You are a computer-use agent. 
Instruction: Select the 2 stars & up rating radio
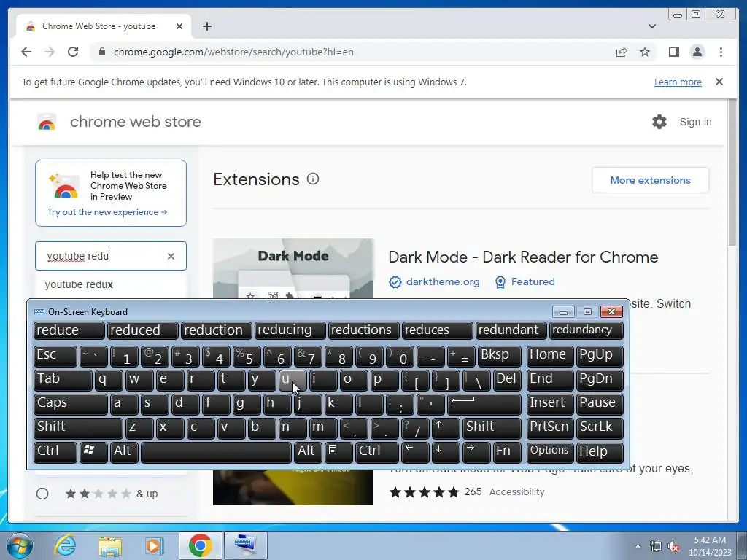click(x=42, y=494)
